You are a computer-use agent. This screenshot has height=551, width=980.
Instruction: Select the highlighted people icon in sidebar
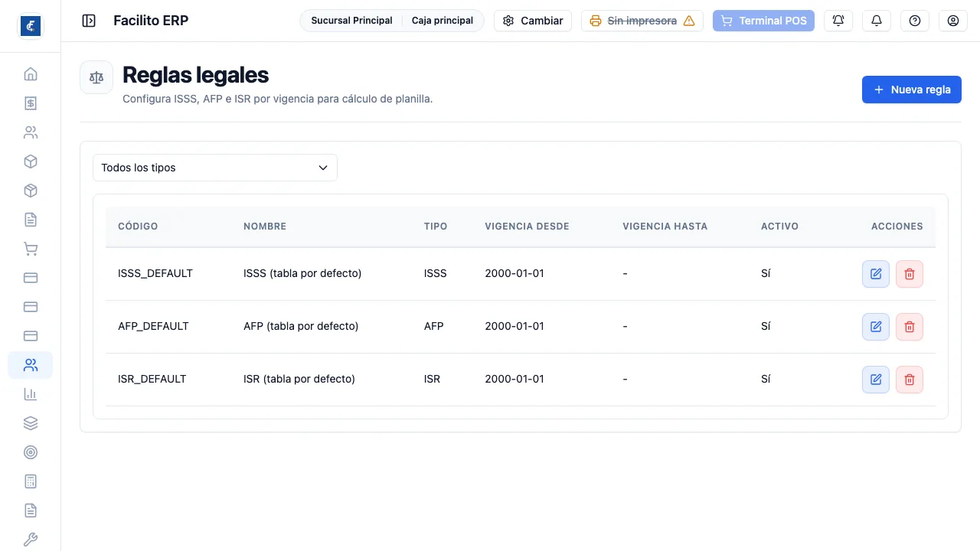pos(31,365)
